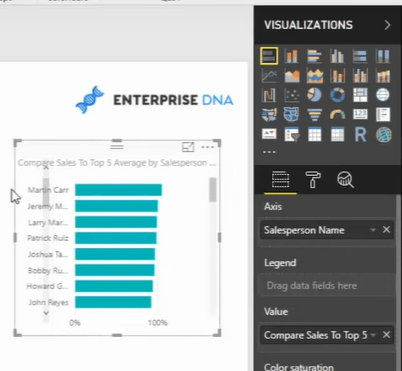This screenshot has height=371, width=402.
Task: Open chart's More options ellipsis
Action: pyautogui.click(x=208, y=147)
